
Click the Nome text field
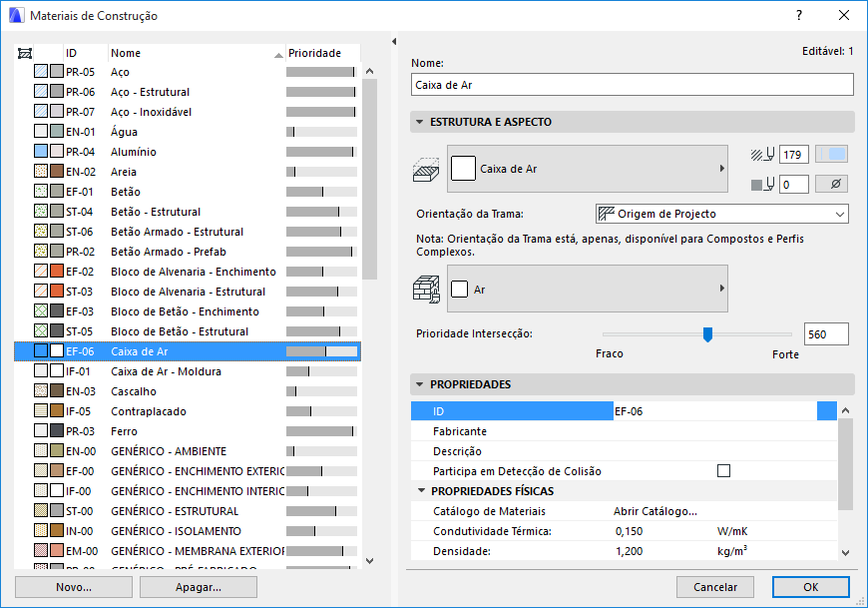(633, 85)
